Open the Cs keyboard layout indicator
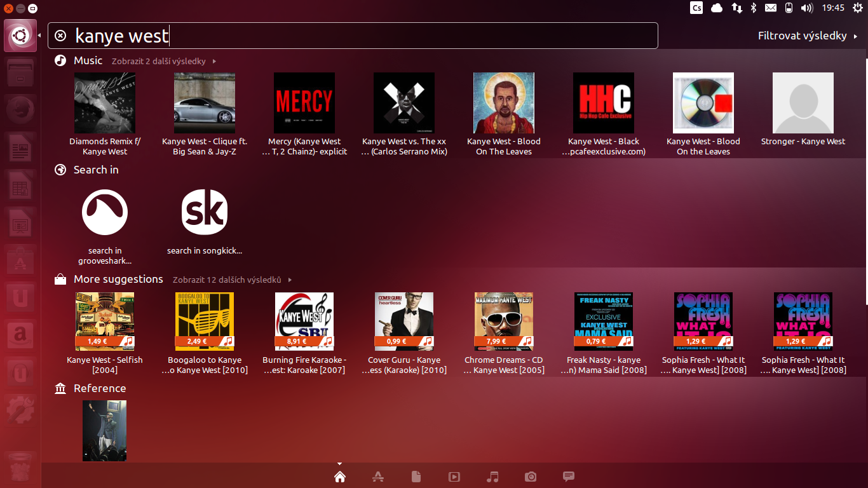Image resolution: width=868 pixels, height=488 pixels. click(696, 8)
